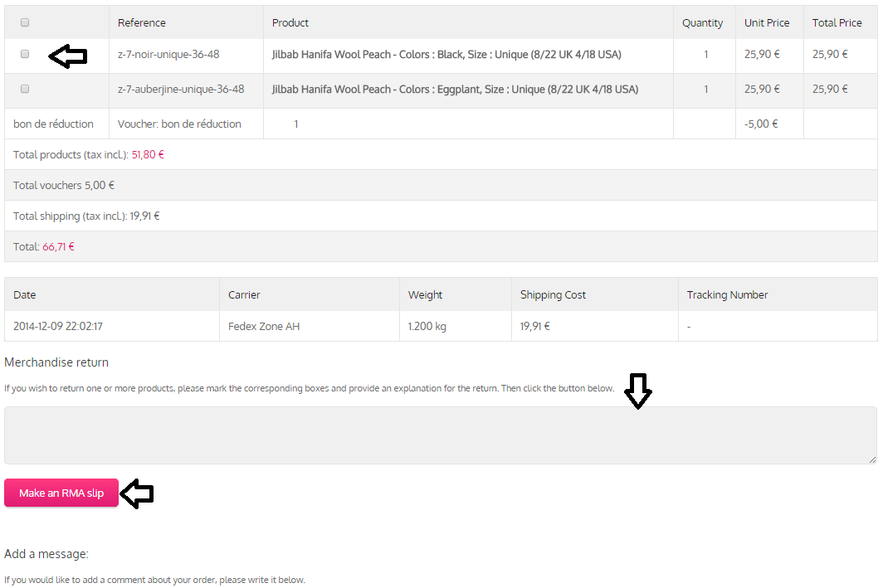
Task: Click the 66,71 € order total amount
Action: 58,247
